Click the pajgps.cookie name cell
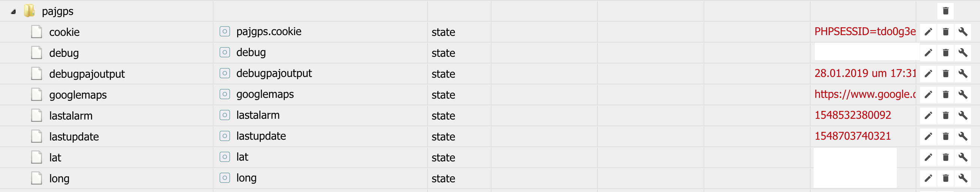 pos(269,31)
